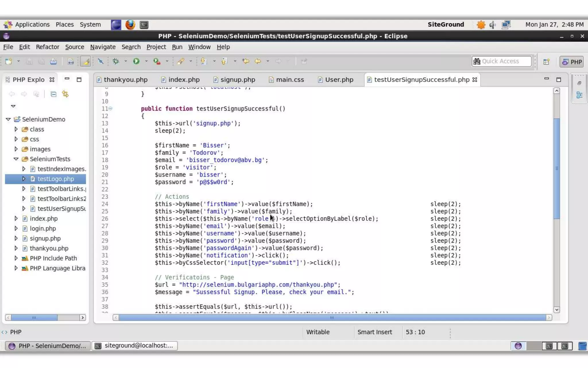Click Collapse All in PHP Explorer

(x=53, y=94)
